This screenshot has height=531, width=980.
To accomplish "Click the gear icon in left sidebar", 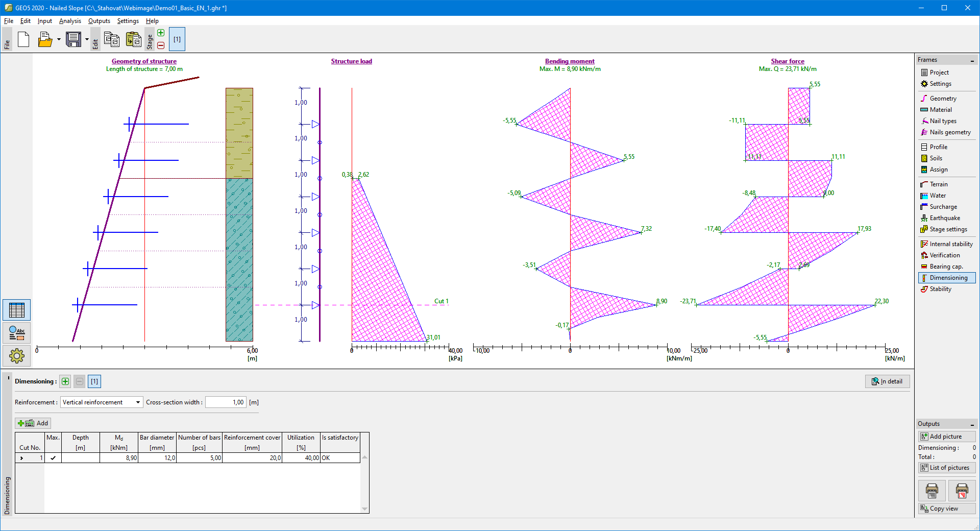I will click(x=17, y=356).
